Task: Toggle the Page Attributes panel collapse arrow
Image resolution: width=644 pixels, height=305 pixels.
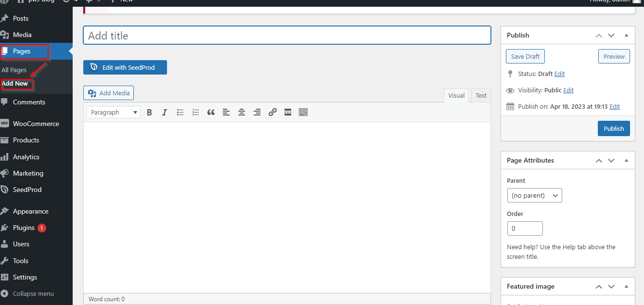Action: 626,161
